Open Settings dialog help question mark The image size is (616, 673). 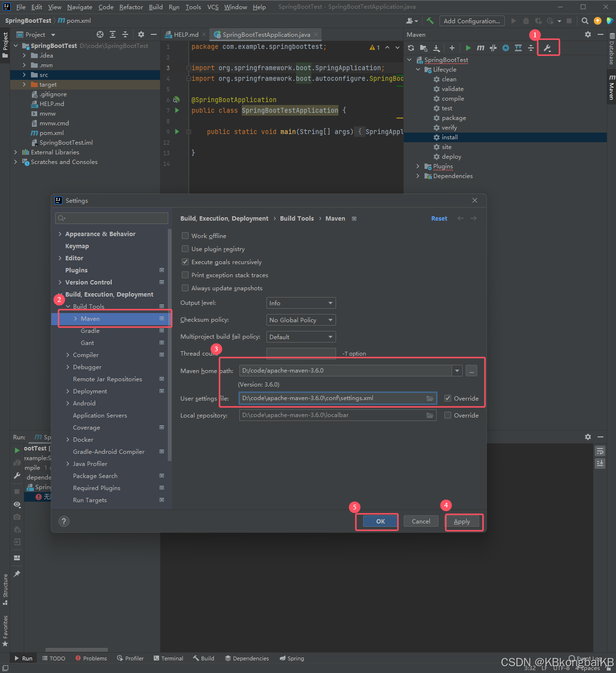[x=64, y=521]
